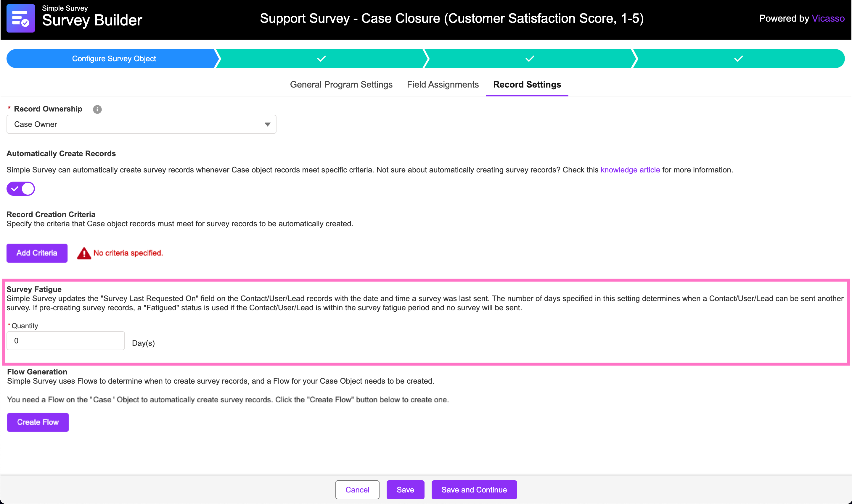
Task: Switch to Field Assignments tab
Action: [x=443, y=85]
